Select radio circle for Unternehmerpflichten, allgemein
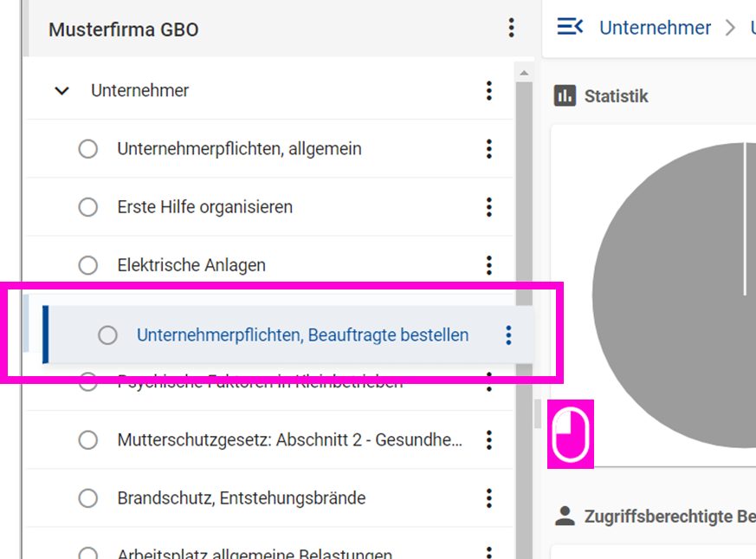756x559 pixels. (x=88, y=149)
